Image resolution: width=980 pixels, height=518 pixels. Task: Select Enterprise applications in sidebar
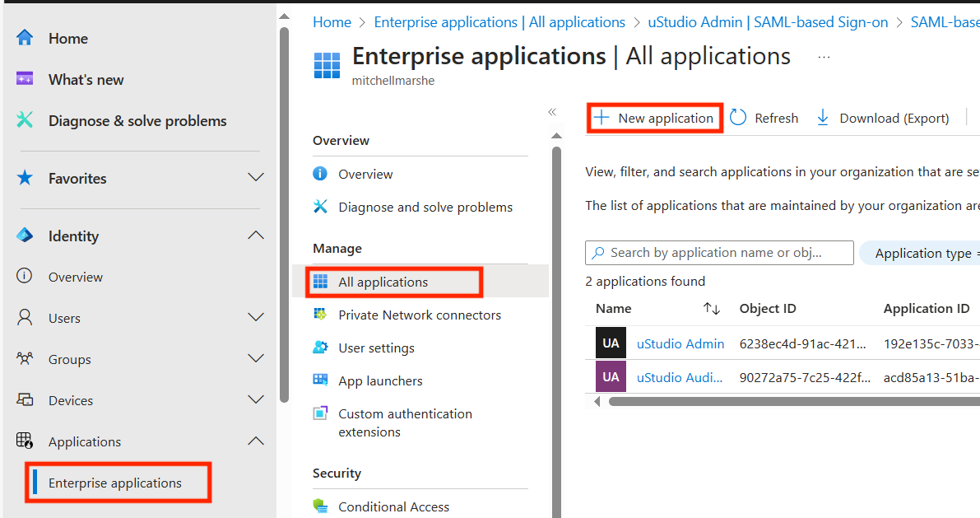point(115,483)
